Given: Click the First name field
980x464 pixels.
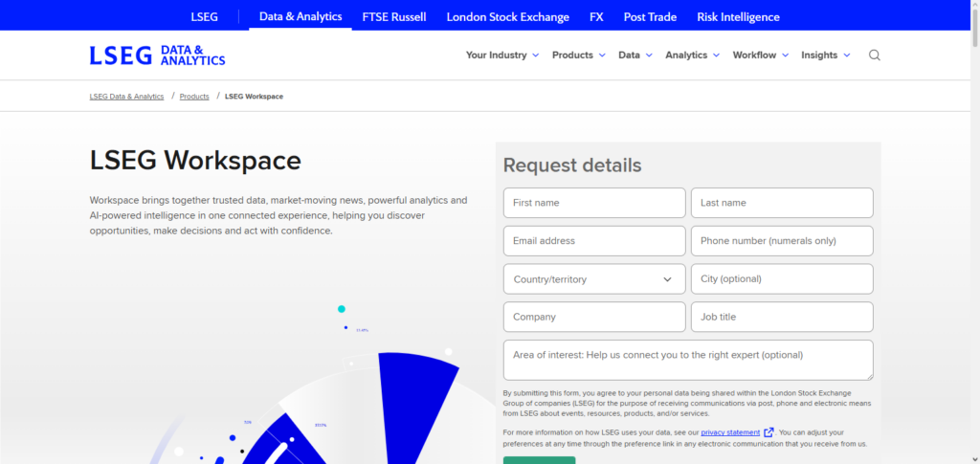Looking at the screenshot, I should 594,203.
